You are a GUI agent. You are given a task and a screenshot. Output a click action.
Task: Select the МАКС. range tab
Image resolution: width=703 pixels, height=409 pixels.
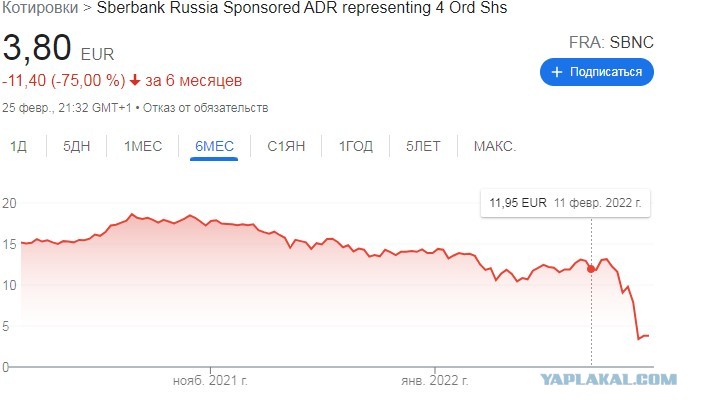495,146
